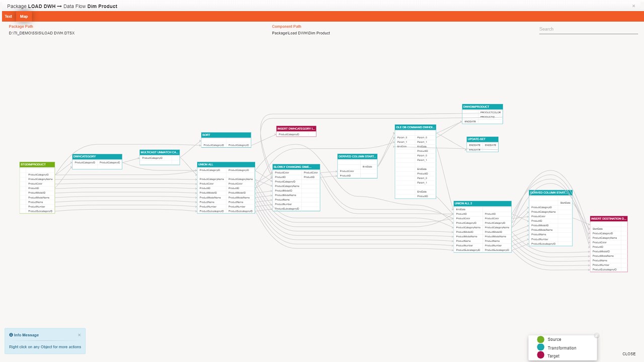Screen dimensions: 644x362
Task: Select the INSERT DESTINATION D... target node header
Action: [x=609, y=219]
